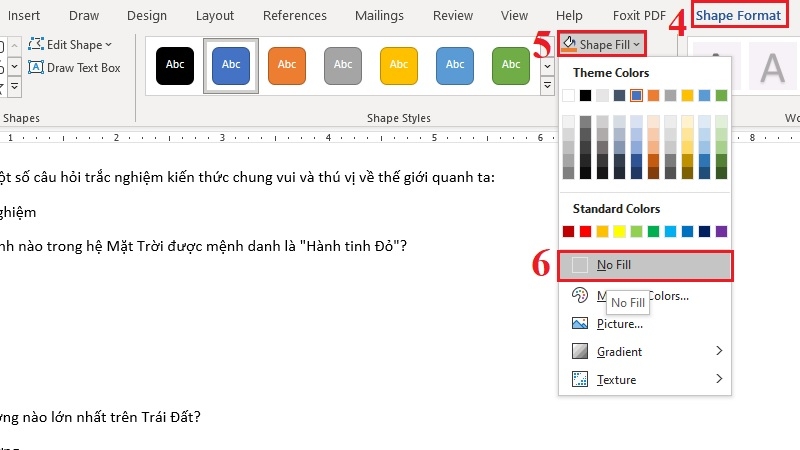Open the Texture submenu
Screen dimensions: 800x450
[645, 380]
